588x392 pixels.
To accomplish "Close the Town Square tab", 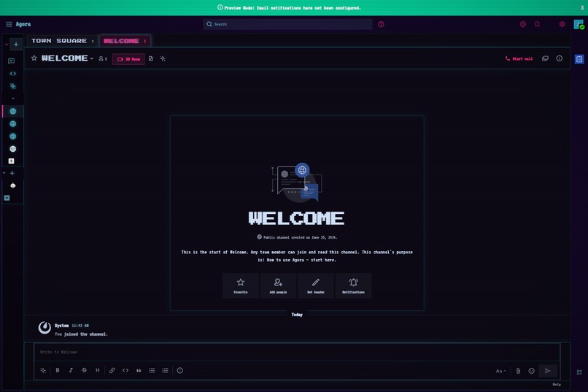I will point(93,42).
